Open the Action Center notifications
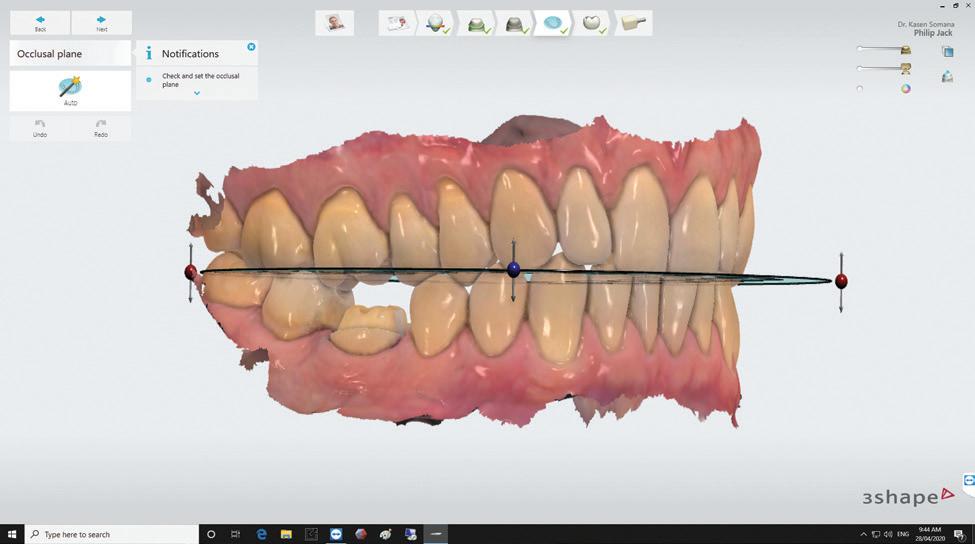The height and width of the screenshot is (544, 975). pos(959,535)
